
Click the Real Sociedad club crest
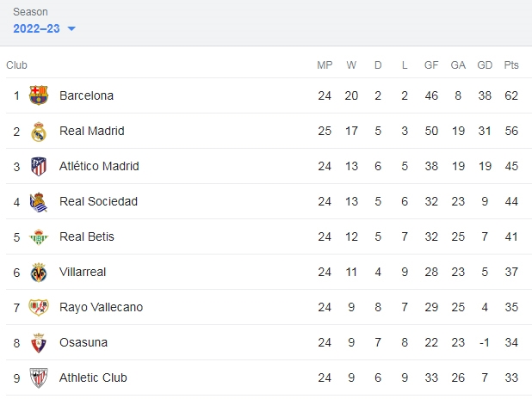tap(39, 202)
